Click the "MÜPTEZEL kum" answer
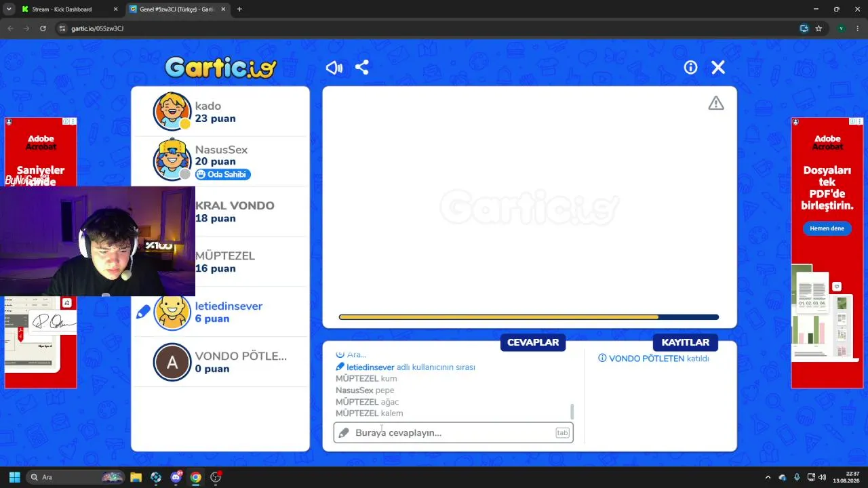 (366, 379)
